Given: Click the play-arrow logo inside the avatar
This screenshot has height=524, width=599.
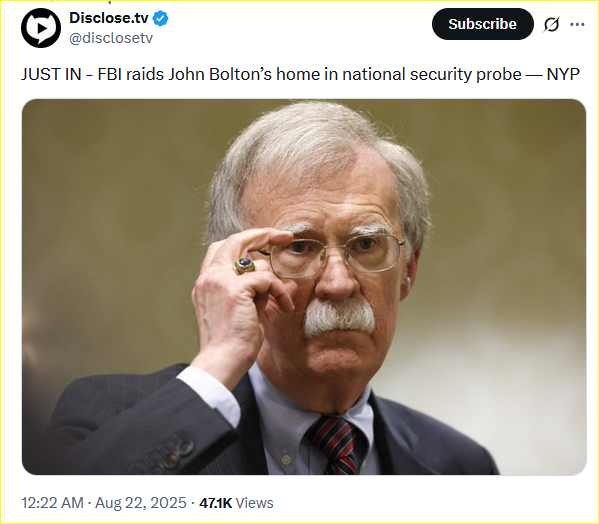Looking at the screenshot, I should pos(42,29).
